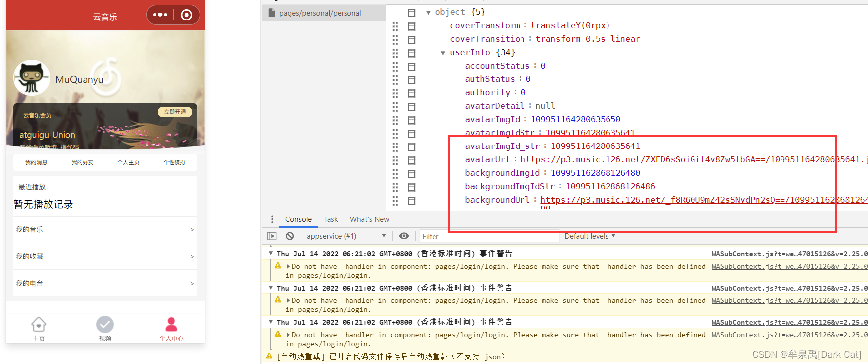868x364 pixels.
Task: Open the 我的收藏 row
Action: tap(105, 256)
